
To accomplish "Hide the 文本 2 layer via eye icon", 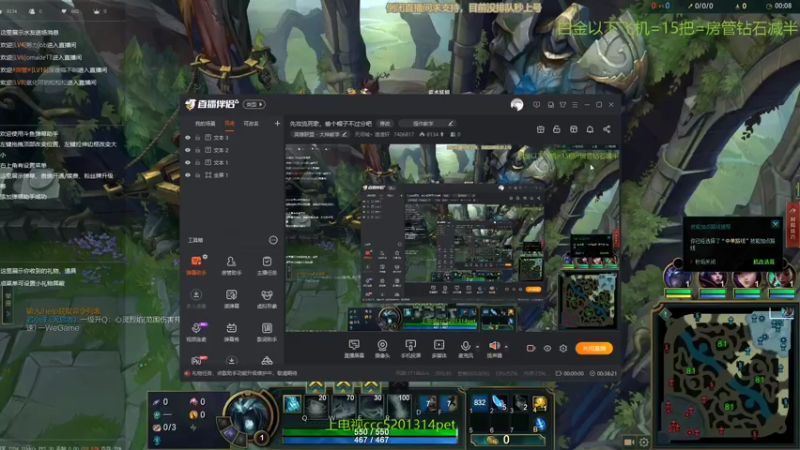I will tap(188, 150).
